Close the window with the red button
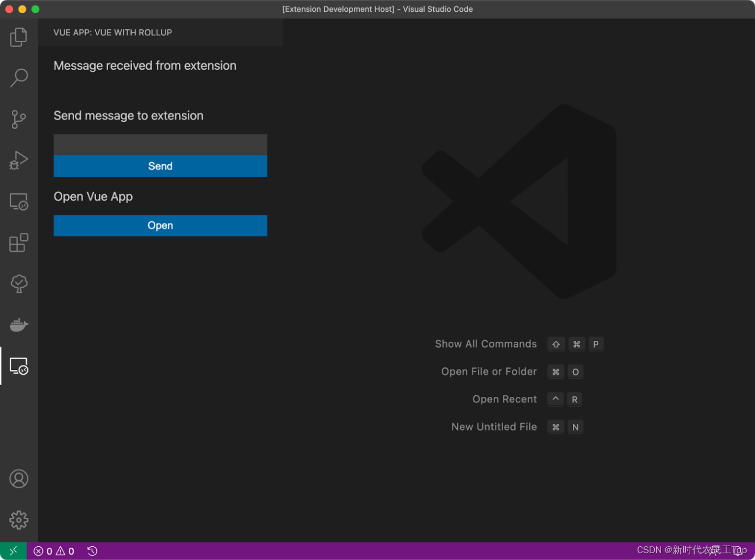Image resolution: width=755 pixels, height=560 pixels. point(9,9)
